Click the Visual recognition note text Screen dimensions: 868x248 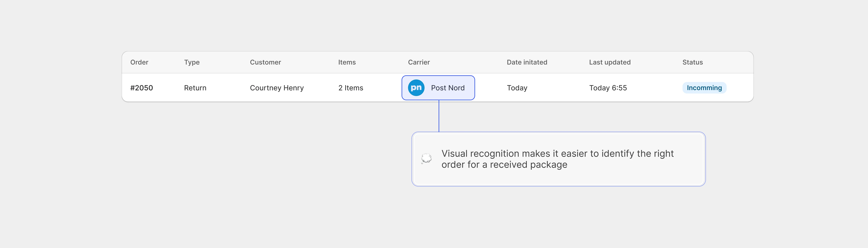(x=557, y=159)
